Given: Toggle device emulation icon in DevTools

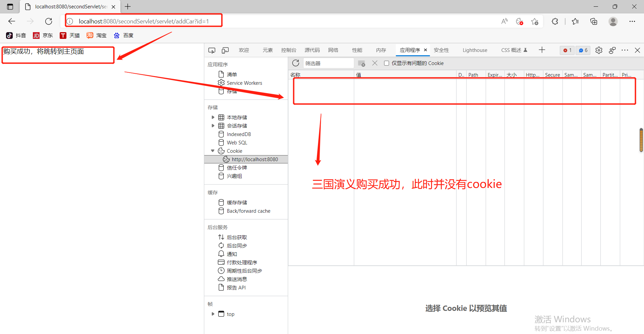Looking at the screenshot, I should tap(225, 50).
